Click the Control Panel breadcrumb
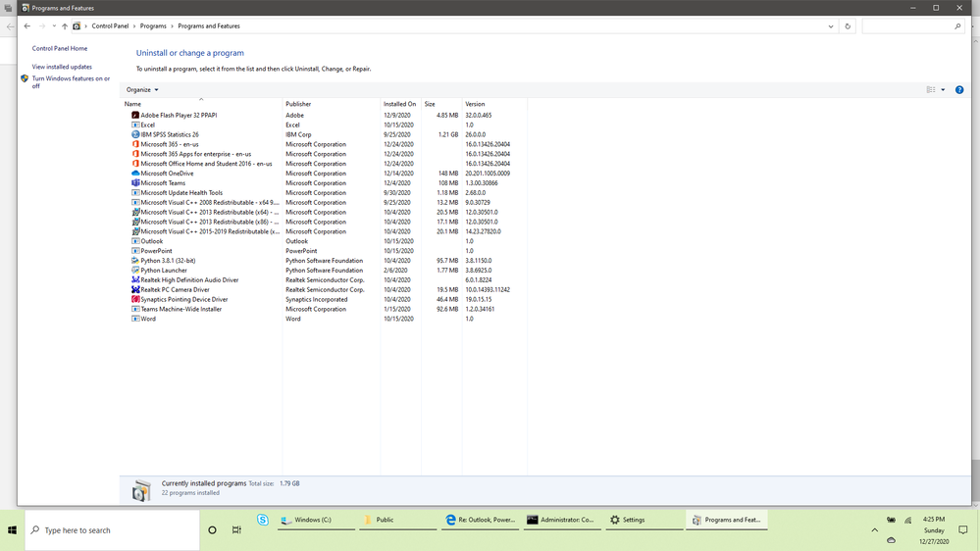980x551 pixels. (x=110, y=26)
